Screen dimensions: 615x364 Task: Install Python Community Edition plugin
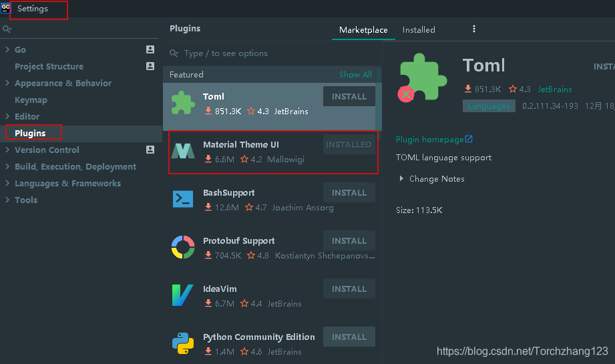pos(349,337)
